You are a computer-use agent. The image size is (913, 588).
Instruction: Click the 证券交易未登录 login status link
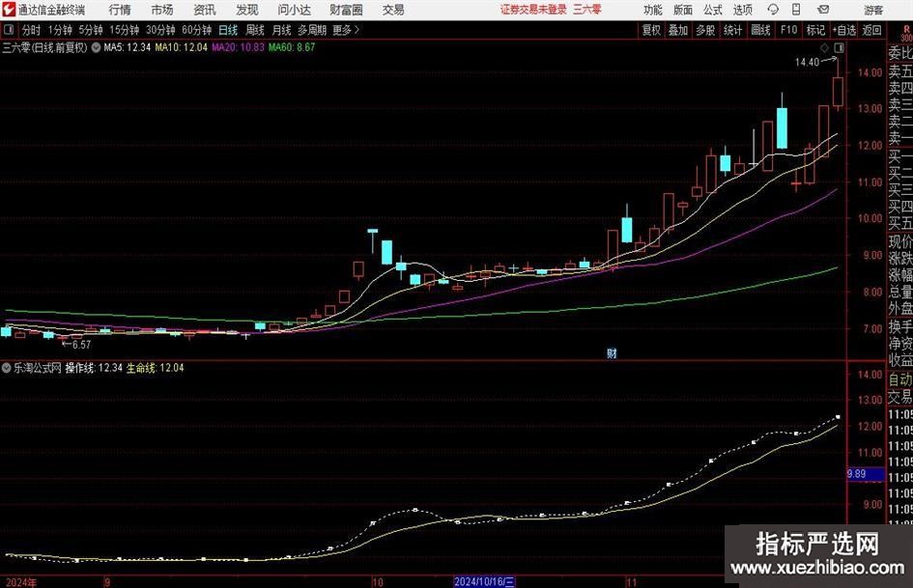(533, 10)
